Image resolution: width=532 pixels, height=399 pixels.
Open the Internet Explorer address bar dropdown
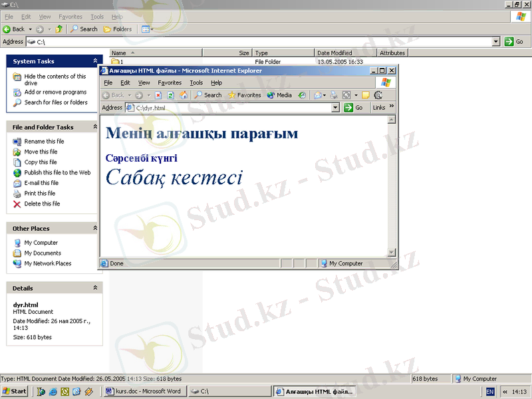tap(335, 108)
